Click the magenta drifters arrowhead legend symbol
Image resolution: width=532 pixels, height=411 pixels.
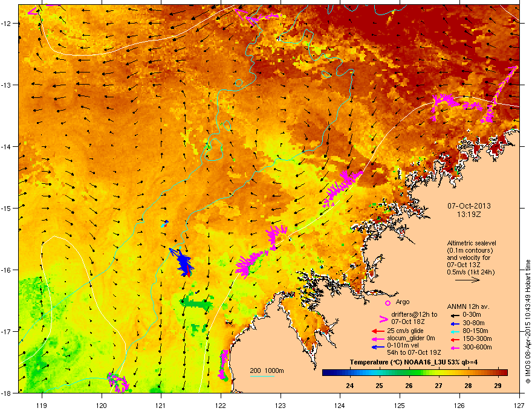click(383, 319)
